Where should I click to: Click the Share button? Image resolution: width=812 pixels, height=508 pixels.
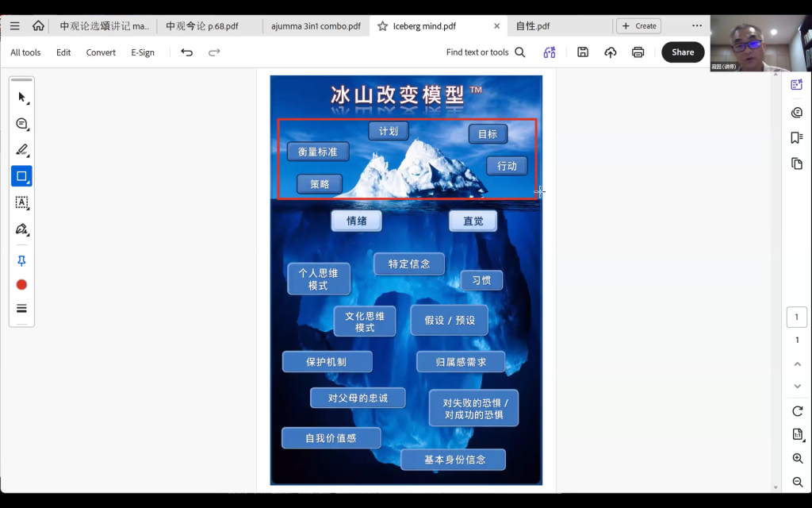(x=683, y=52)
